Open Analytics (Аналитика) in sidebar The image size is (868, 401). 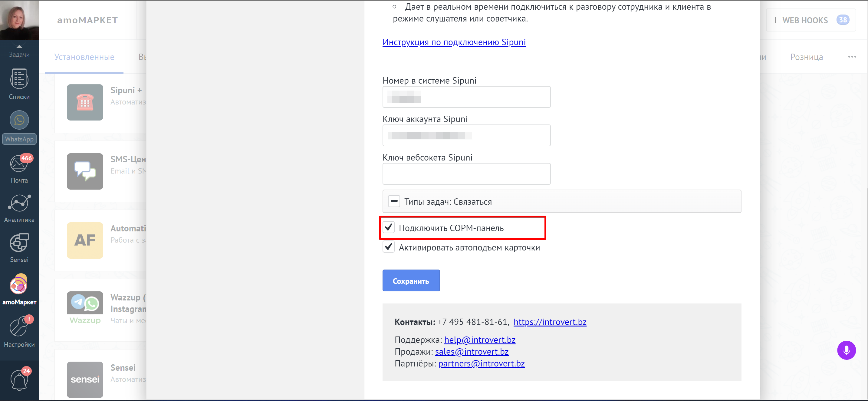click(19, 209)
